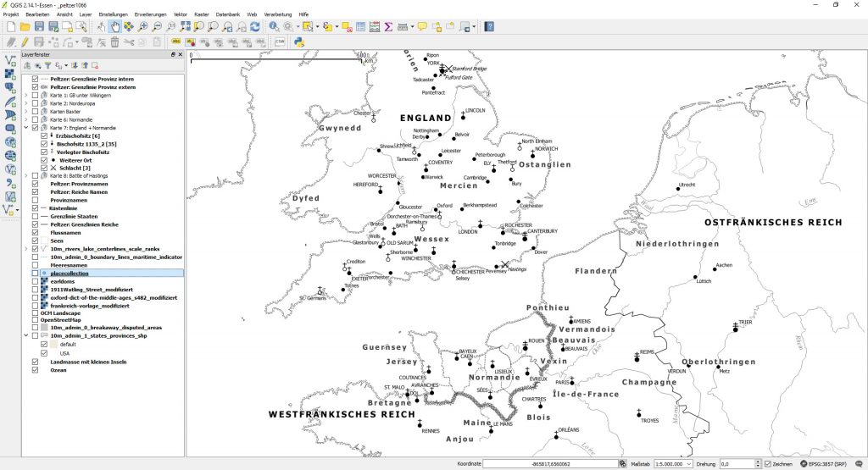Image resolution: width=868 pixels, height=470 pixels.
Task: Select the Identify Features tool
Action: pos(275,27)
